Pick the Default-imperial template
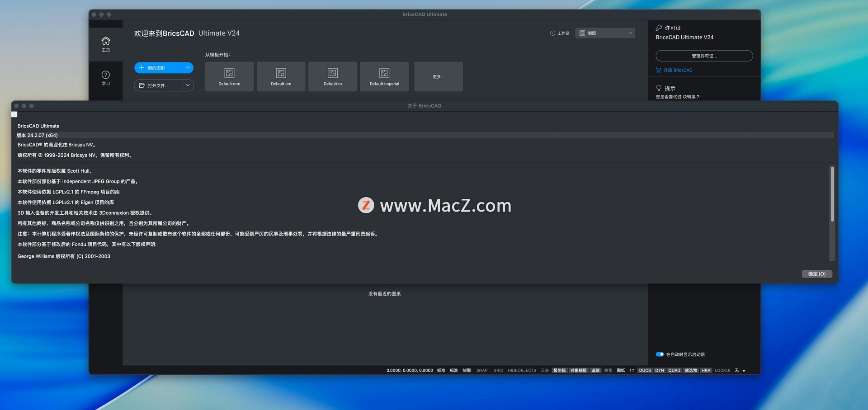Image resolution: width=868 pixels, height=410 pixels. pos(384,76)
